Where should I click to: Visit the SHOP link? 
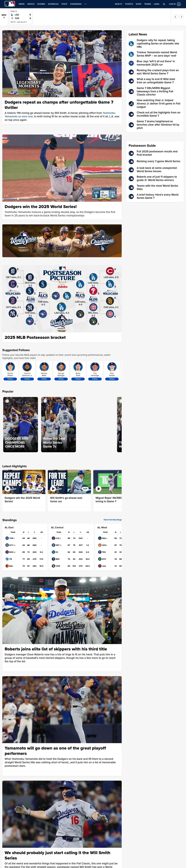coord(138,4)
